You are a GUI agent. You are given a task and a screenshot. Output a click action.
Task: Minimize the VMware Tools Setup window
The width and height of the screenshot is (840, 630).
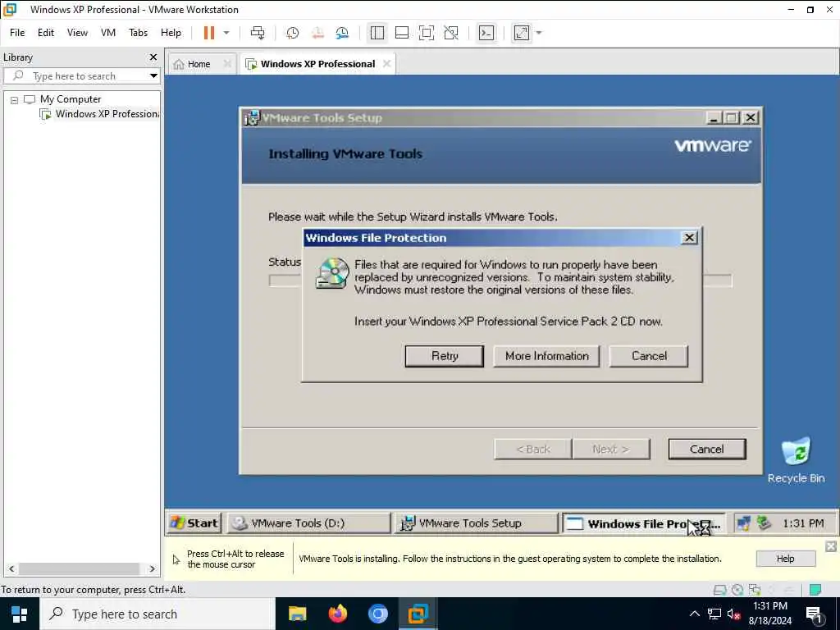(713, 118)
